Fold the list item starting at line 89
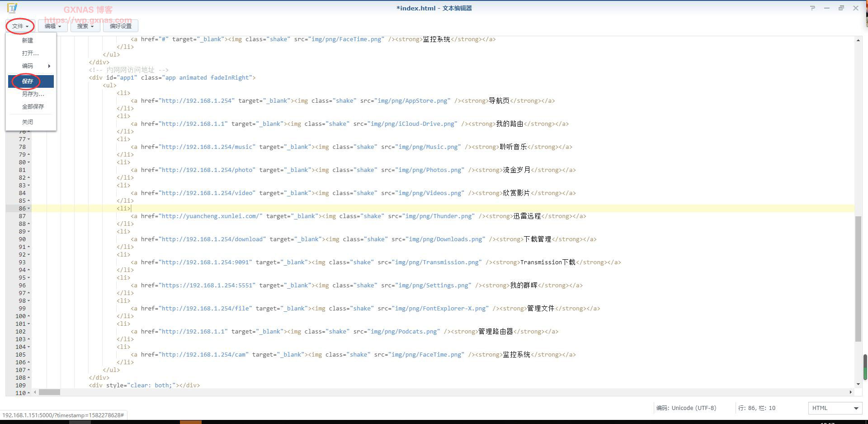The width and height of the screenshot is (868, 424). (29, 232)
